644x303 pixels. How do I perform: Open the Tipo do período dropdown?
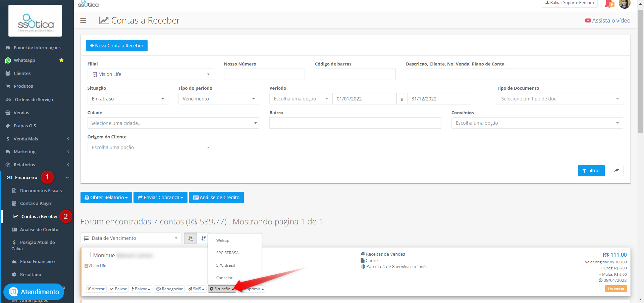coord(219,99)
